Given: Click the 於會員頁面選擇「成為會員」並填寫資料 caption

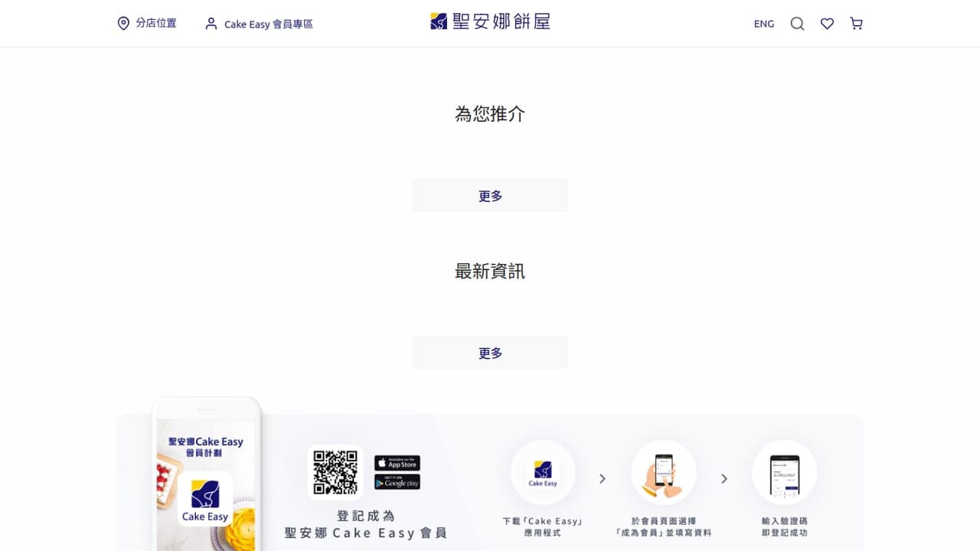Looking at the screenshot, I should [664, 527].
